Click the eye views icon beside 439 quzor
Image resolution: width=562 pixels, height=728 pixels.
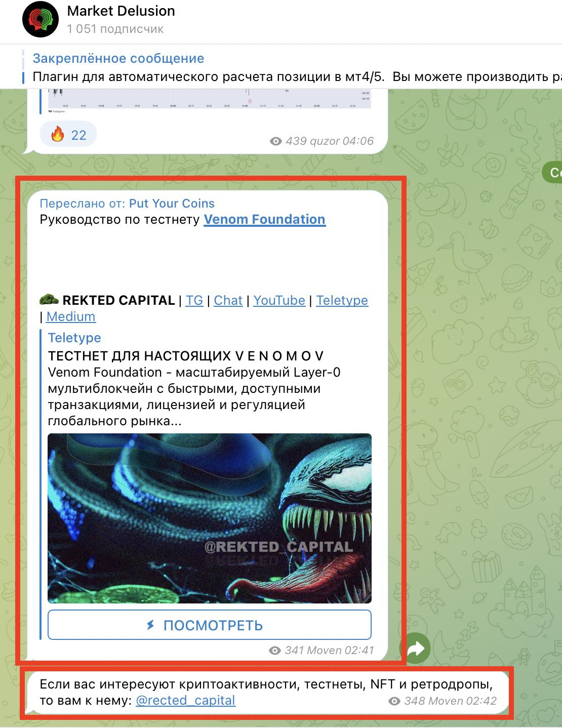pos(276,141)
